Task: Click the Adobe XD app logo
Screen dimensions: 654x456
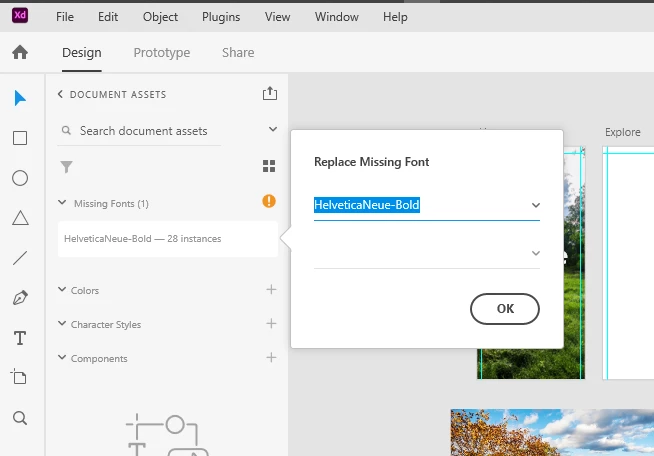Action: click(x=20, y=16)
